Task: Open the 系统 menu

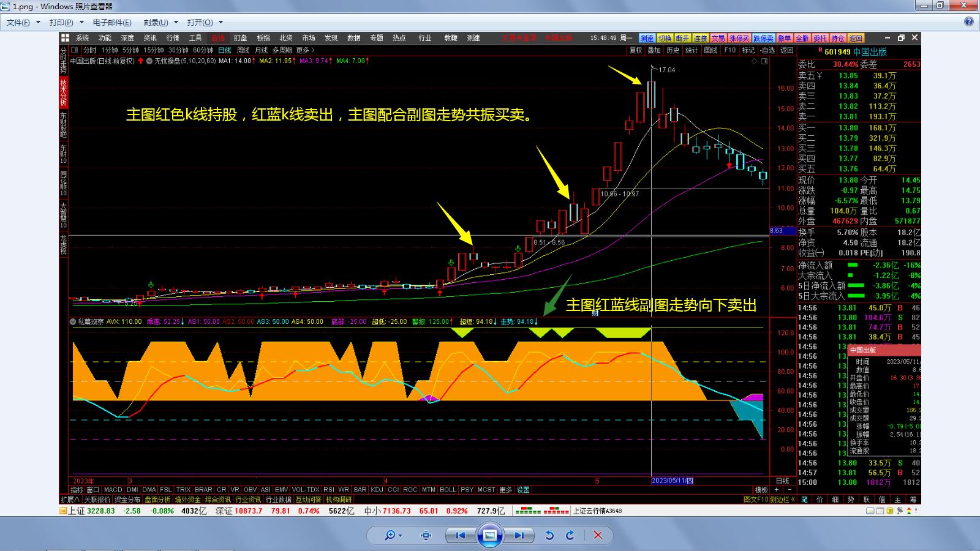Action: [x=82, y=38]
